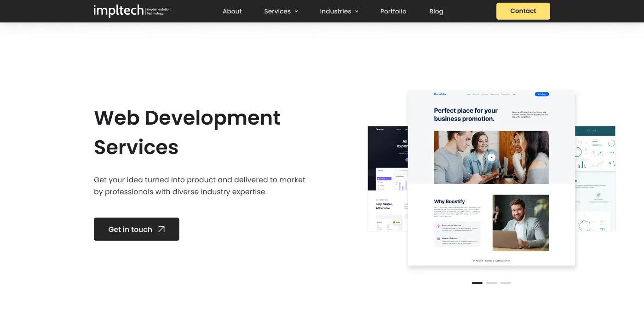Switch to the second carousel slide indicator
Viewport: 644px width, 333px height.
(491, 283)
